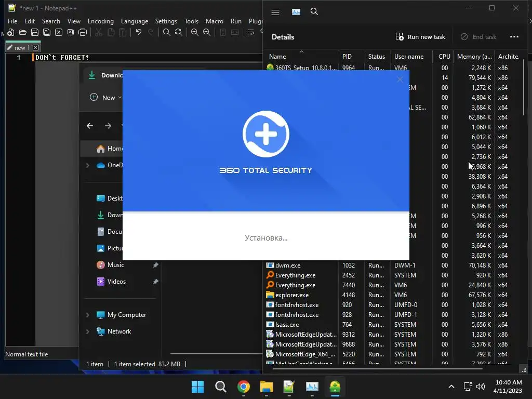532x399 pixels.
Task: Open the Macro menu in Notepad++
Action: (x=215, y=21)
